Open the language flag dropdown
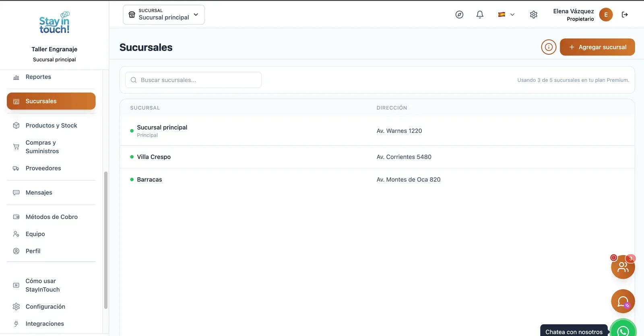 (x=506, y=15)
